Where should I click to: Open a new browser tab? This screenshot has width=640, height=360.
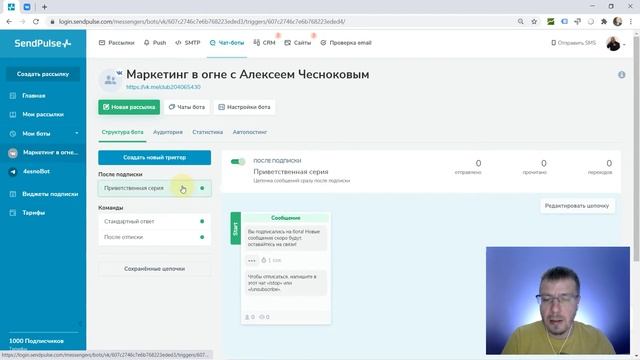pos(44,7)
